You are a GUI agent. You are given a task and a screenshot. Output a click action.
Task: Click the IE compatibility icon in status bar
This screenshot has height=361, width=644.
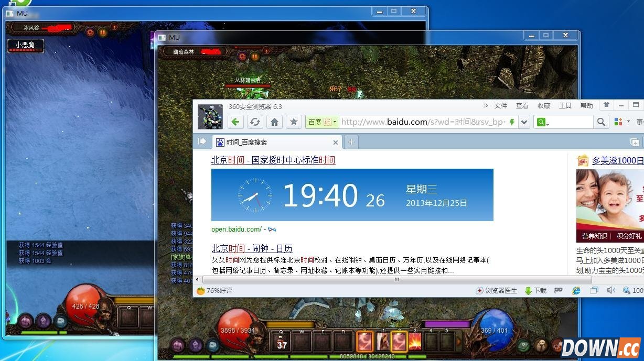tap(576, 290)
